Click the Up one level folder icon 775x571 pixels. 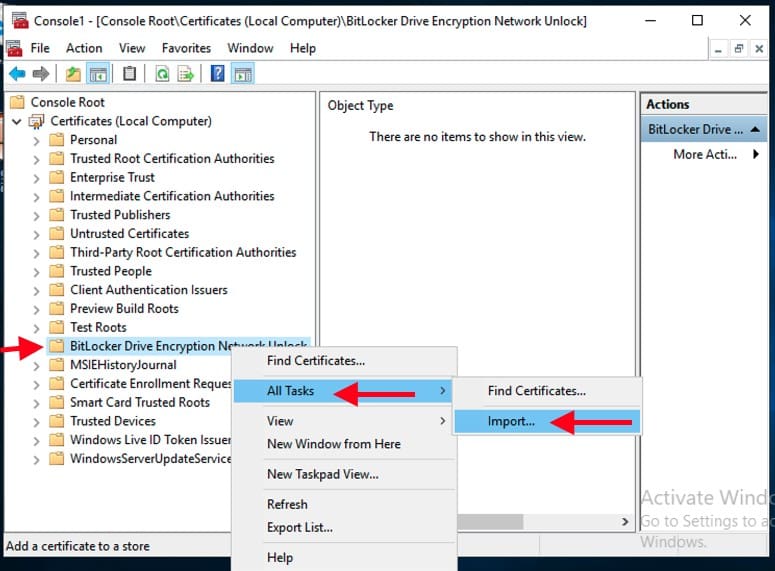pyautogui.click(x=73, y=74)
